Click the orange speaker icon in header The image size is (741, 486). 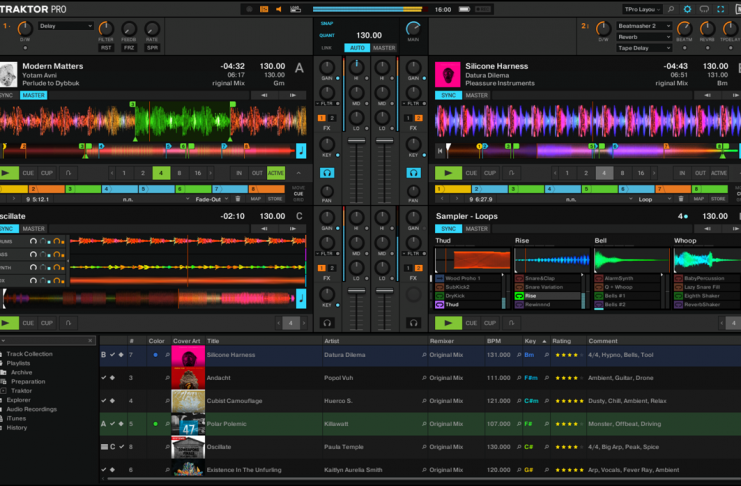pos(278,9)
